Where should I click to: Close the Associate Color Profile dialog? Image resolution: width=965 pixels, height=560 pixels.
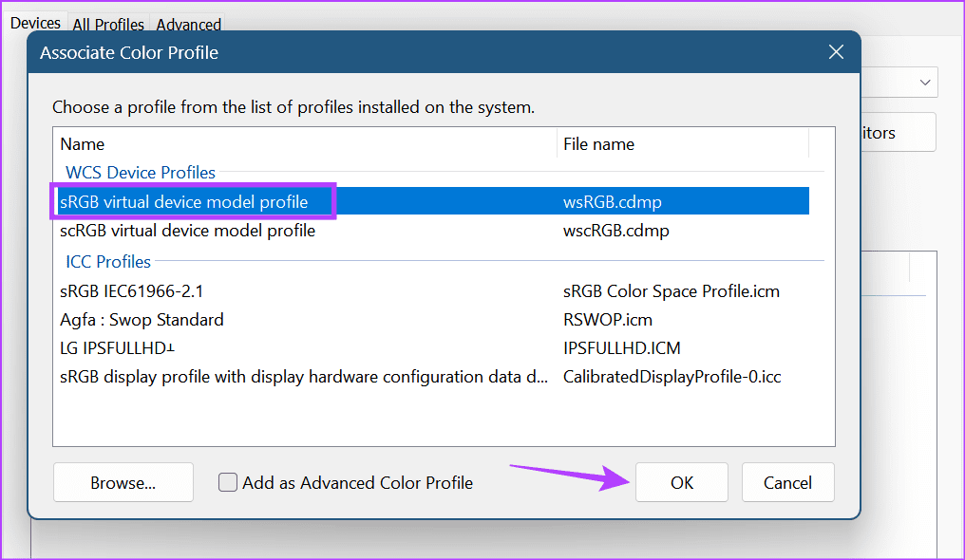[836, 52]
